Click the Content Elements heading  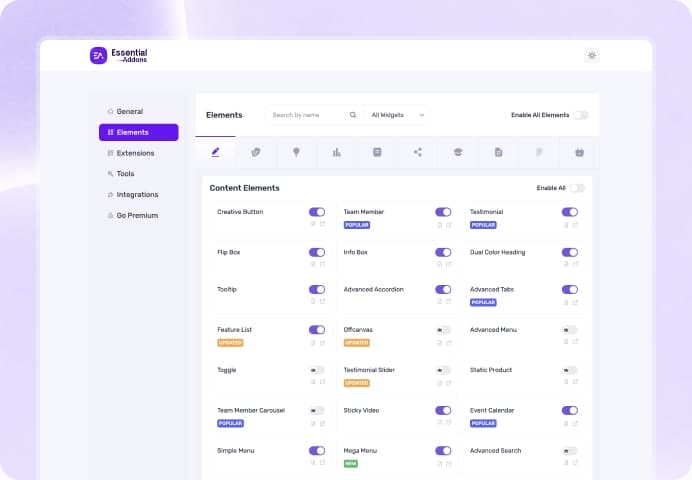click(x=244, y=188)
